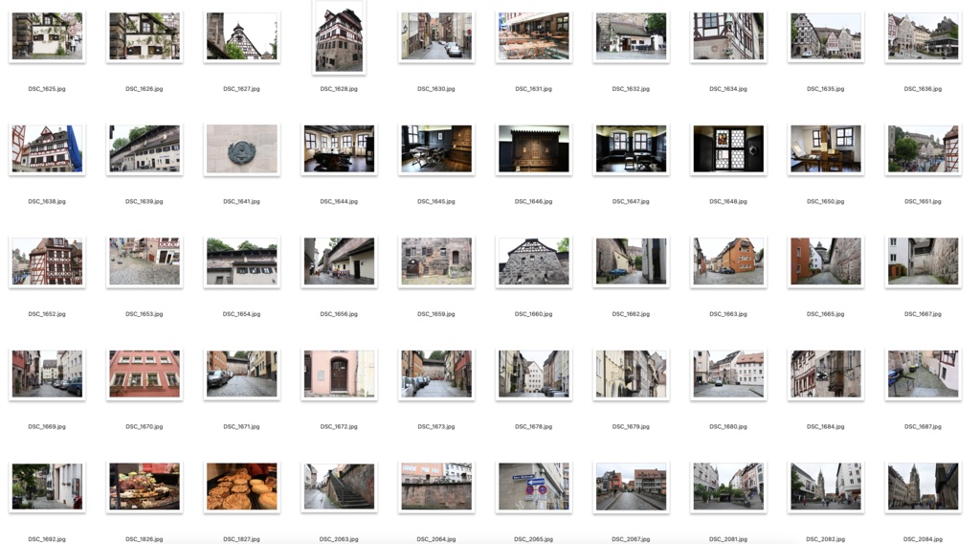Choose the DSC_1634.jpg thumbnail
The image size is (980, 544).
point(728,36)
